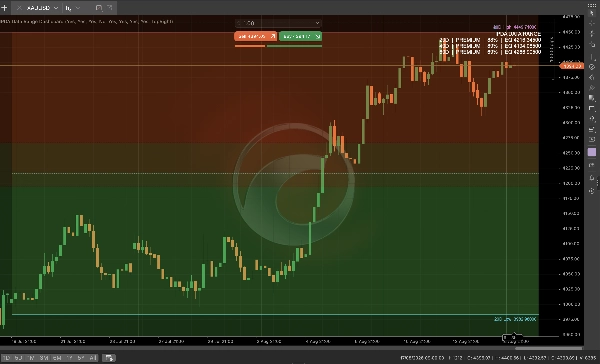600x364 pixels.
Task: Open a new chart with the plus icon
Action: pos(5,8)
